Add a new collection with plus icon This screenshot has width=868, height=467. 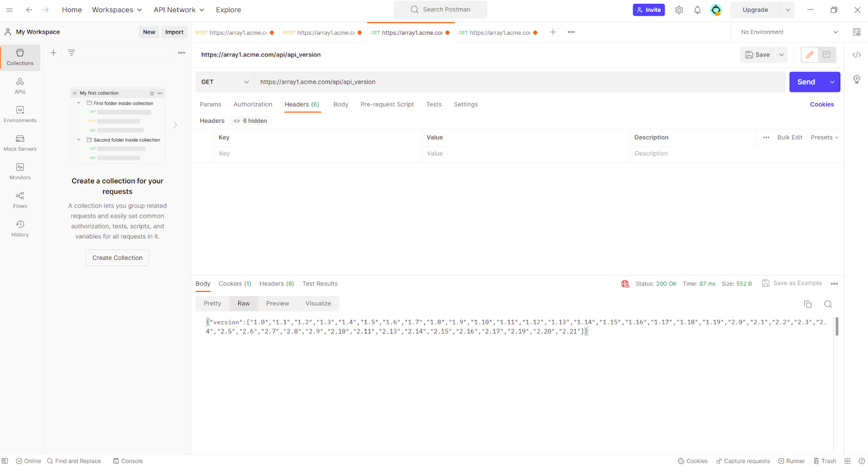point(53,53)
